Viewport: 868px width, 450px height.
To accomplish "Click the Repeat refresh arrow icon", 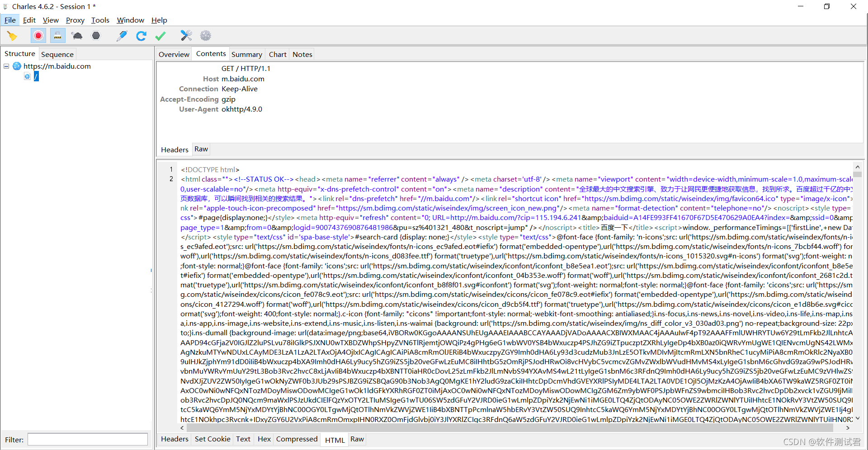I will click(x=141, y=36).
